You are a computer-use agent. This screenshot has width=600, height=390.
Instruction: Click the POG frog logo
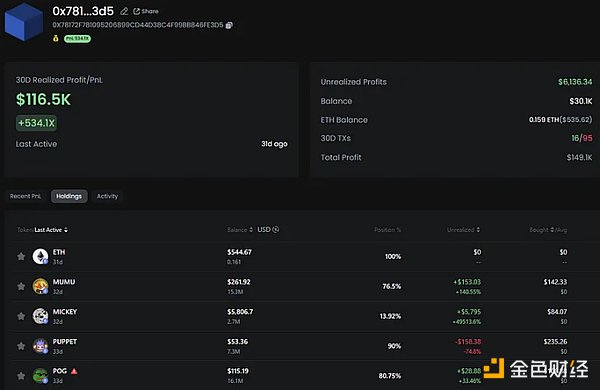(x=40, y=376)
